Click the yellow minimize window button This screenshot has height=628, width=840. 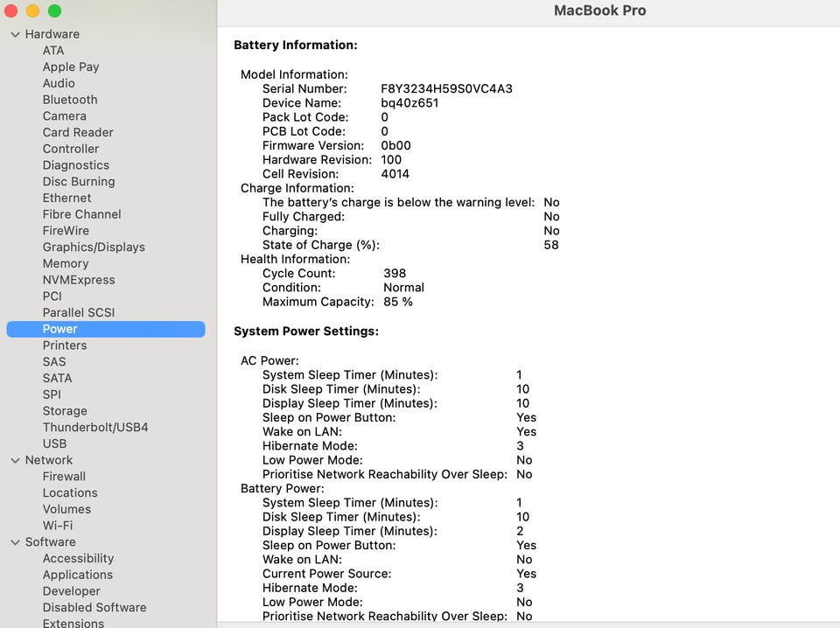[x=32, y=10]
